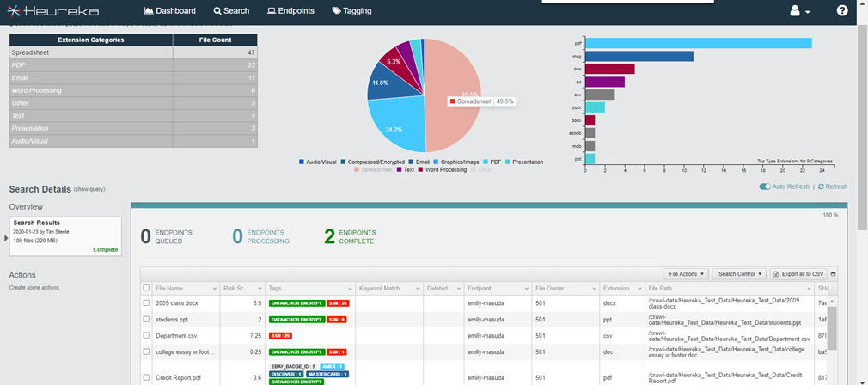Image resolution: width=868 pixels, height=385 pixels.
Task: Click the Endpoints laptop icon
Action: point(272,10)
